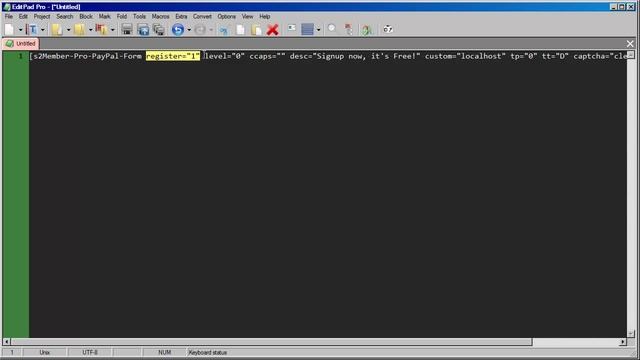Click the highlighted register="1" text

click(173, 56)
